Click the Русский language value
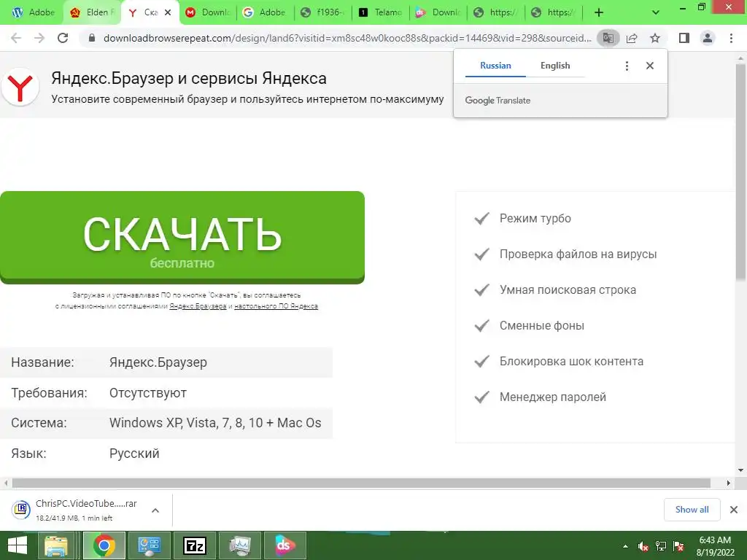747x560 pixels. tap(134, 454)
